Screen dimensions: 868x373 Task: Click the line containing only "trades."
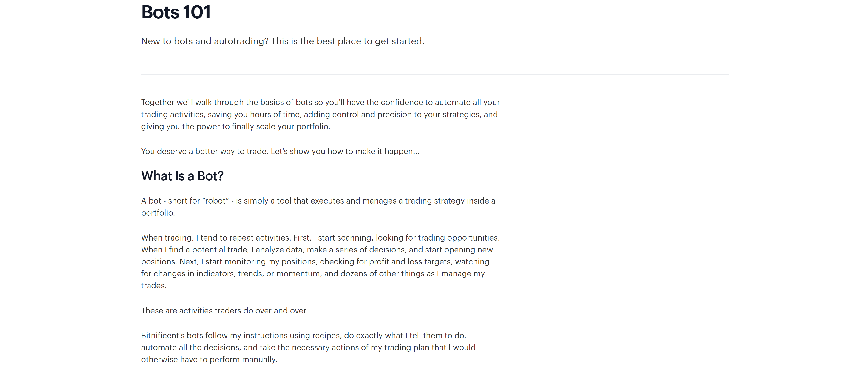154,286
